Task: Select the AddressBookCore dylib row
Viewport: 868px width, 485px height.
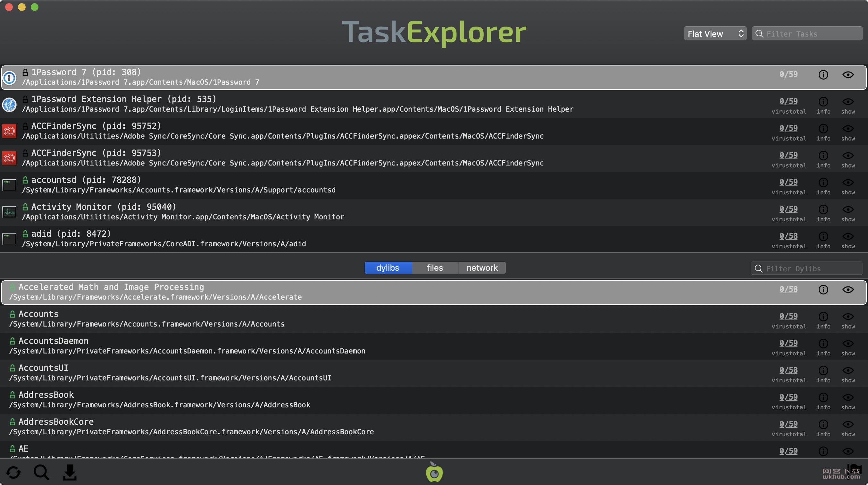Action: point(434,427)
